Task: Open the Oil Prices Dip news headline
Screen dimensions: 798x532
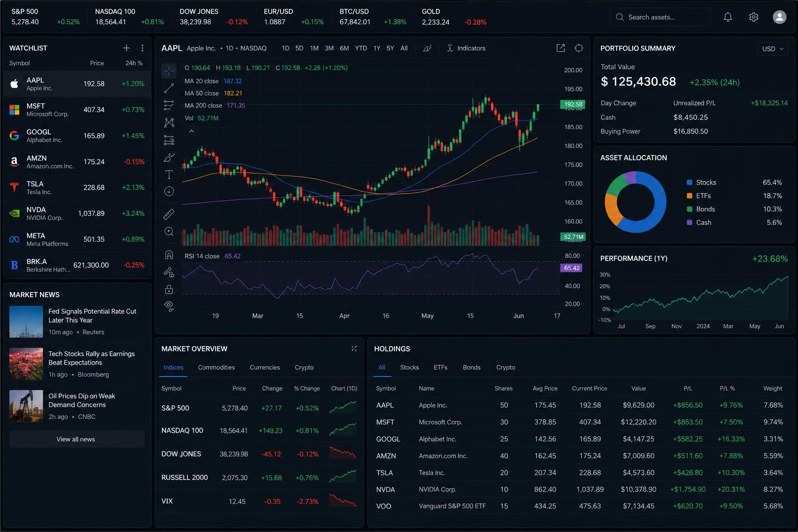Action: (82, 400)
